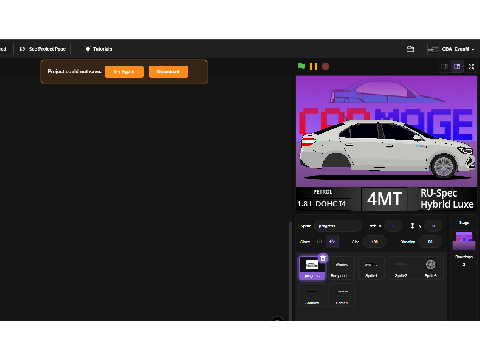Viewport: 480px width, 360px height.
Task: Select the first highlighted sprite tile
Action: (312, 268)
